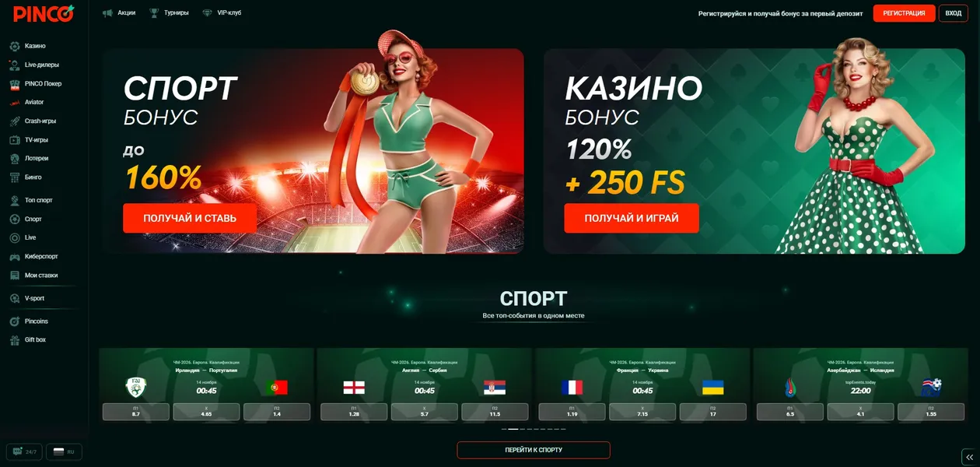
Task: Select the carousel pagination indicator below matches
Action: pos(534,429)
